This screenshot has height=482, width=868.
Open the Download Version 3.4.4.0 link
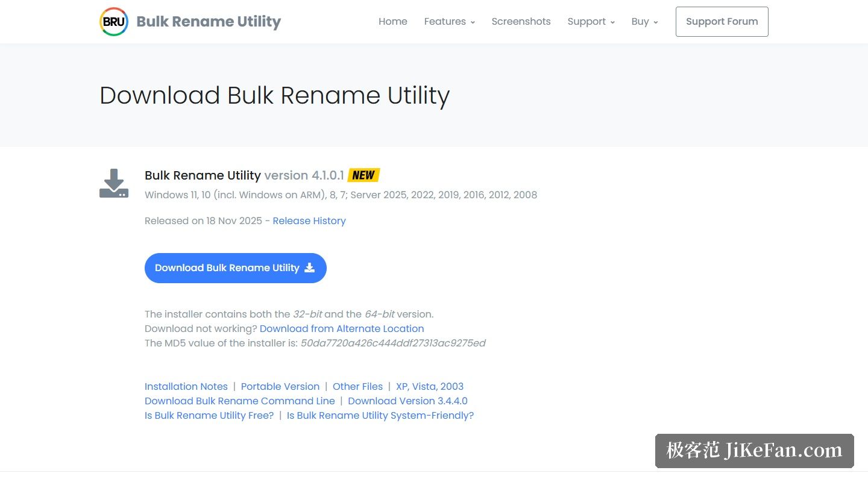[x=407, y=401]
